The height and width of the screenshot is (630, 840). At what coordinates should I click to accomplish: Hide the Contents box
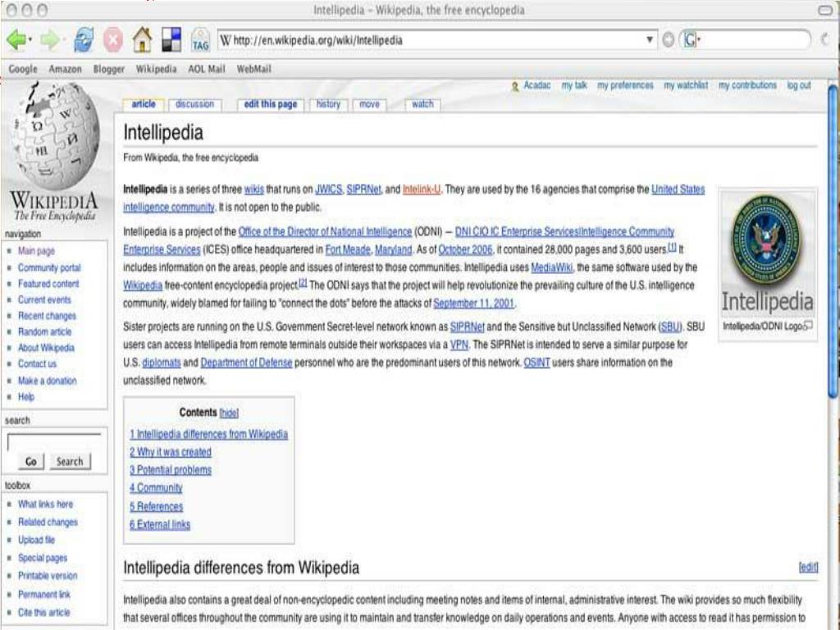[x=229, y=413]
